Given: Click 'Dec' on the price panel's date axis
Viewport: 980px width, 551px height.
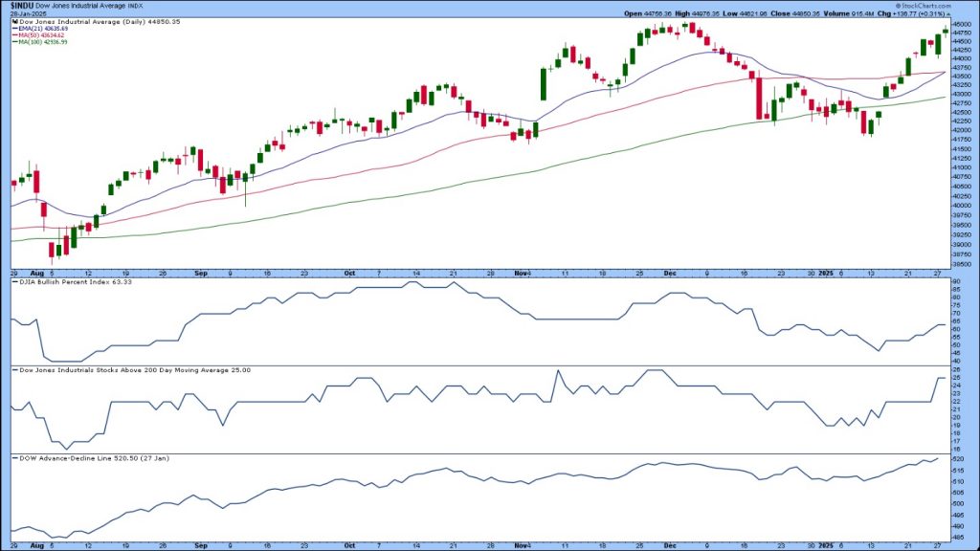Looking at the screenshot, I should (x=670, y=274).
